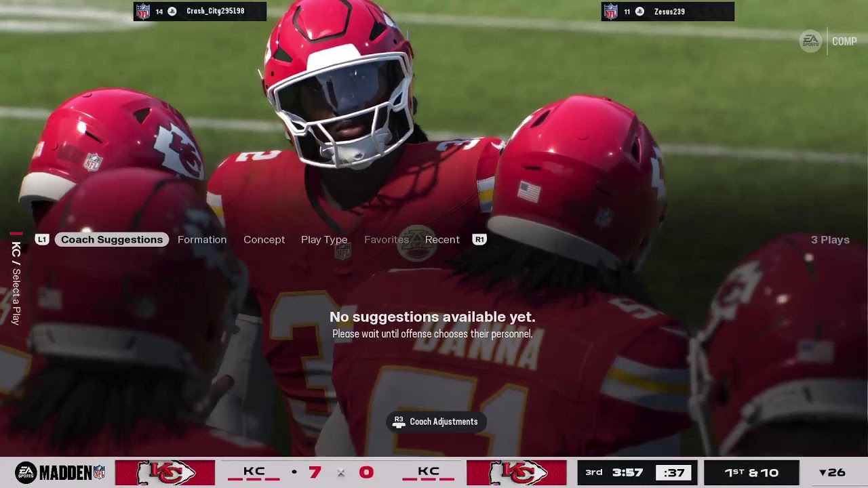Click the possession dot beside score 7

coord(294,472)
